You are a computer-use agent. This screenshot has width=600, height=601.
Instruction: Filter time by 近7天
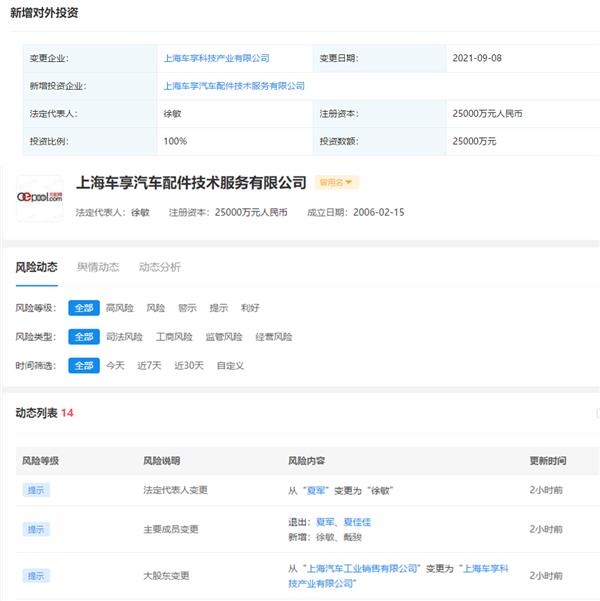149,366
